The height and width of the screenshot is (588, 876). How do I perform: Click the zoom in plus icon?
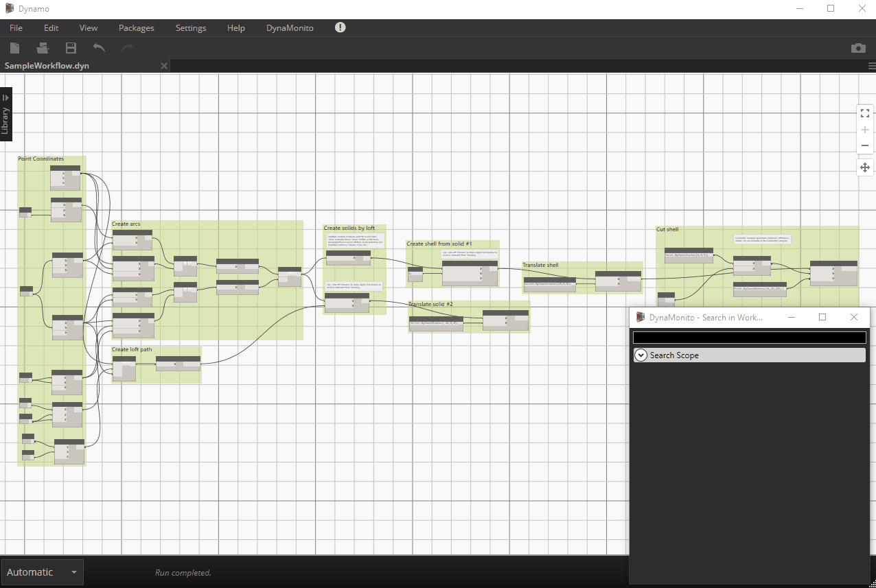coord(865,130)
